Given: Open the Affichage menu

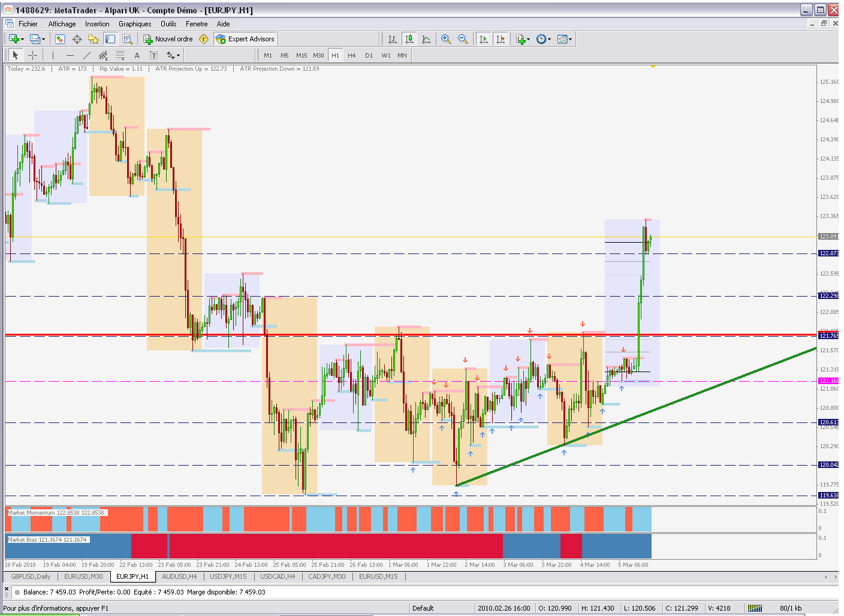Looking at the screenshot, I should click(62, 24).
